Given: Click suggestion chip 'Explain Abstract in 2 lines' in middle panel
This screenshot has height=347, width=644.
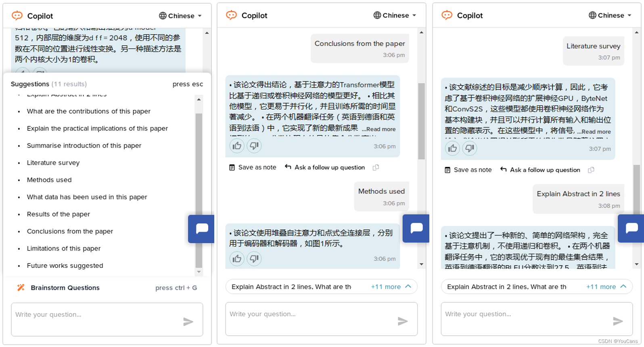Looking at the screenshot, I should point(272,287).
